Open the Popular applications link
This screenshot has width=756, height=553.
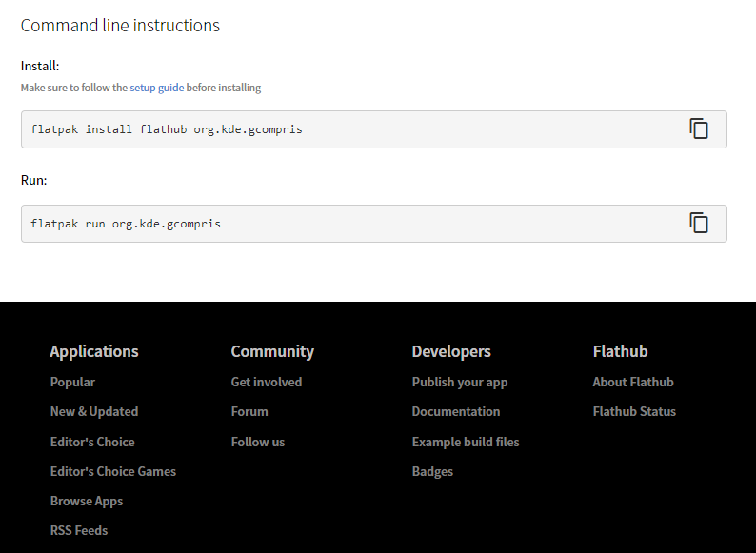click(x=72, y=382)
